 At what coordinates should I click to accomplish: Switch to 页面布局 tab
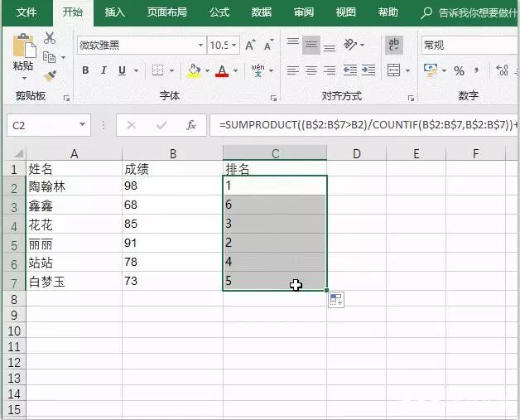tap(166, 12)
